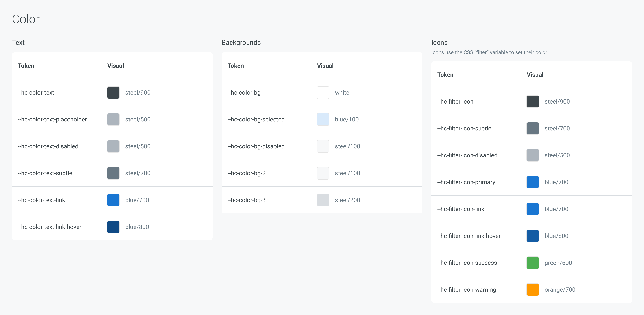Click the orange --hc-filter-icon-warning swatch
Image resolution: width=644 pixels, height=315 pixels.
(533, 290)
